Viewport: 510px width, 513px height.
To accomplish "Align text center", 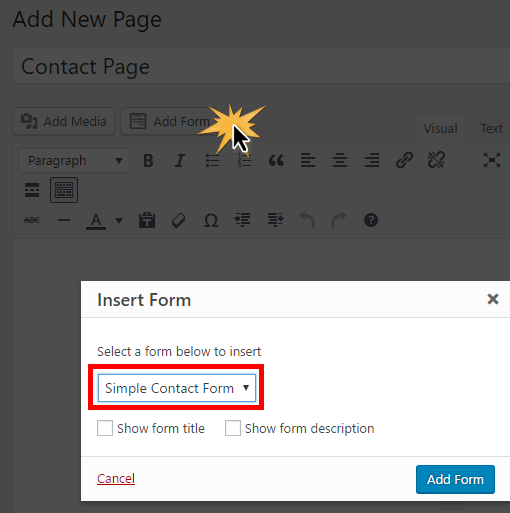I will [x=340, y=161].
